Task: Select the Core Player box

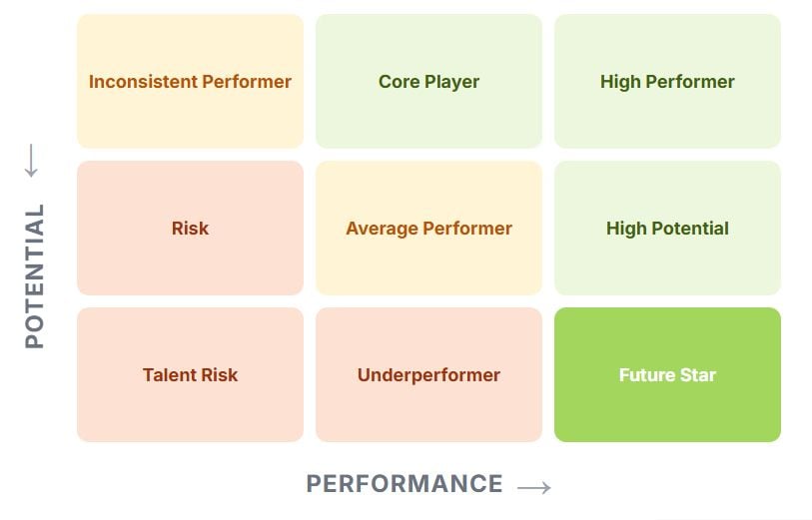Action: [x=428, y=81]
